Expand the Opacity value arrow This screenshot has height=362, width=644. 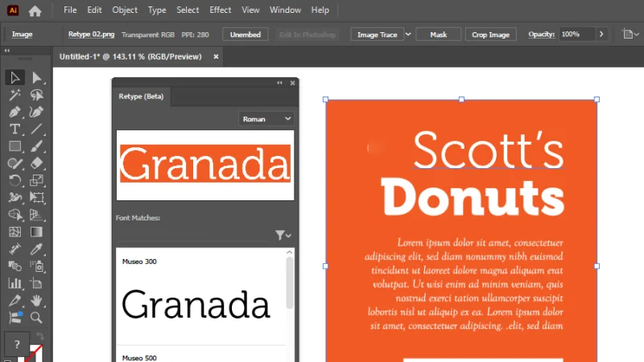pos(601,35)
